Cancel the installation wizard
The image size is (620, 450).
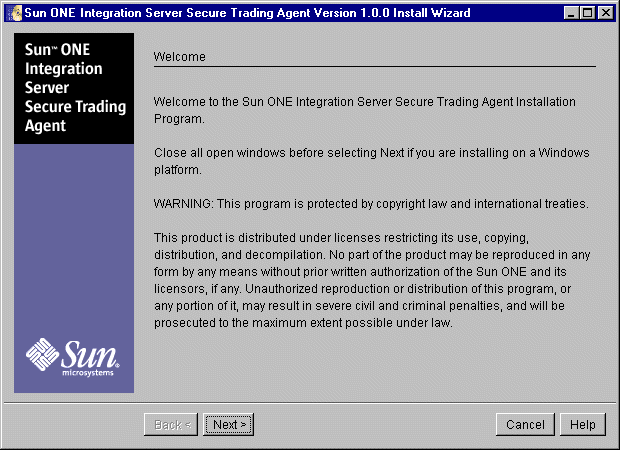pyautogui.click(x=525, y=424)
